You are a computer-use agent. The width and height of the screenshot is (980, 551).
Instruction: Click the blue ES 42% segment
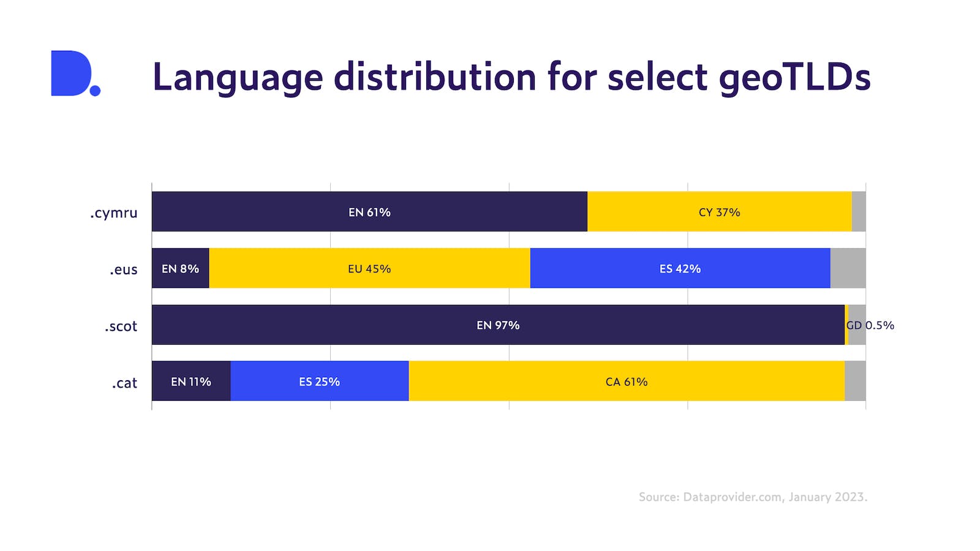(x=680, y=268)
